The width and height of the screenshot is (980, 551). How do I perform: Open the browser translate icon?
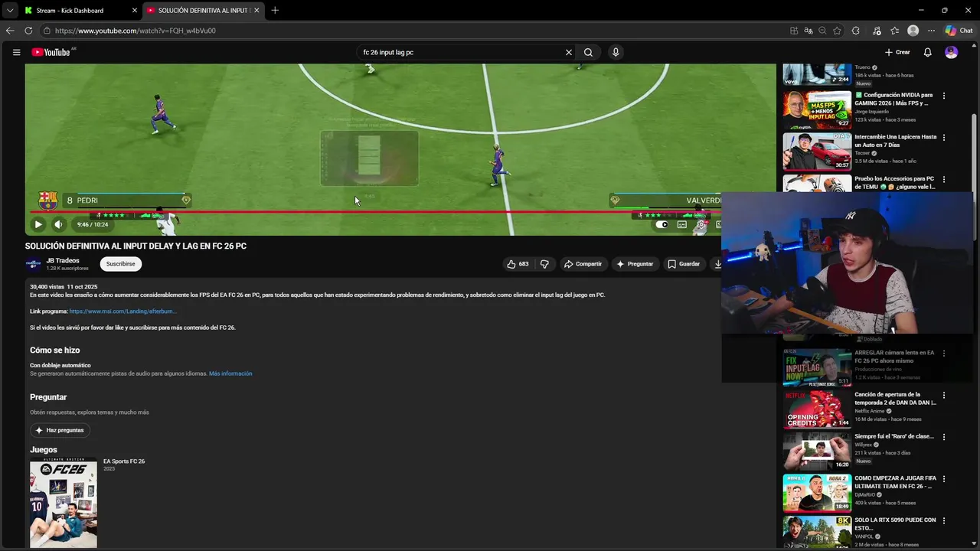click(x=808, y=31)
